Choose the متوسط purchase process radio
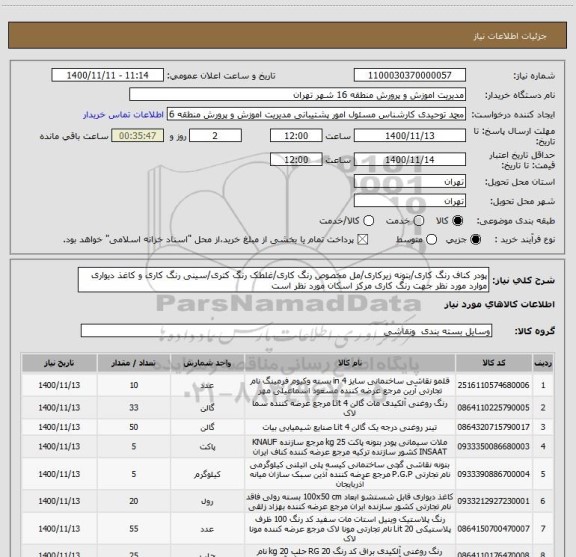Screen dimensions: 576x557 [x=431, y=240]
